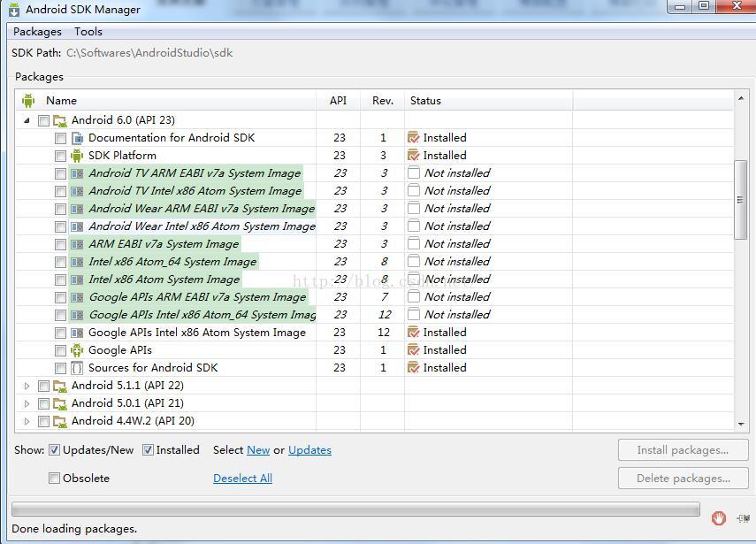Open the Tools menu
The height and width of the screenshot is (544, 756).
coord(88,32)
